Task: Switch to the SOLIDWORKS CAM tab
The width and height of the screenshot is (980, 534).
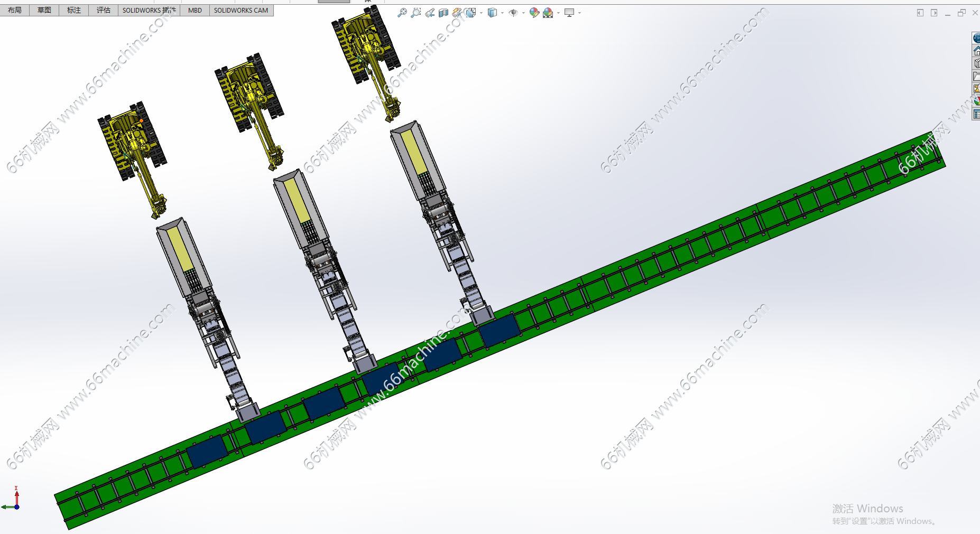Action: [x=241, y=10]
